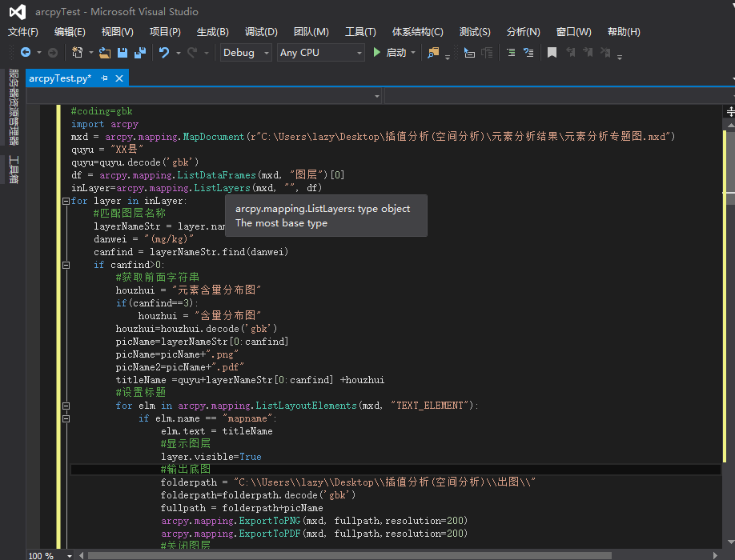Click the Save All icon
Image resolution: width=735 pixels, height=560 pixels.
[139, 53]
